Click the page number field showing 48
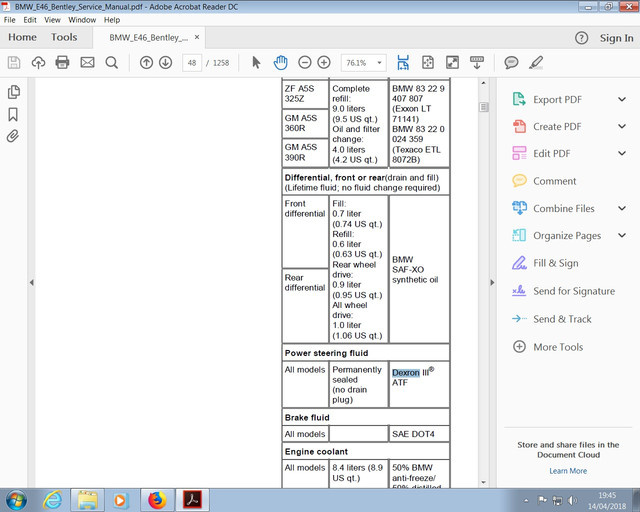Viewport: 640px width, 512px height. 192,63
